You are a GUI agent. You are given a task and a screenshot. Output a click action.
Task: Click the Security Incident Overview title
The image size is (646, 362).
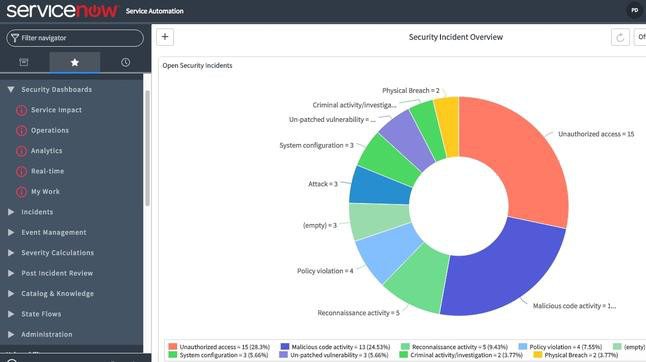pos(456,37)
